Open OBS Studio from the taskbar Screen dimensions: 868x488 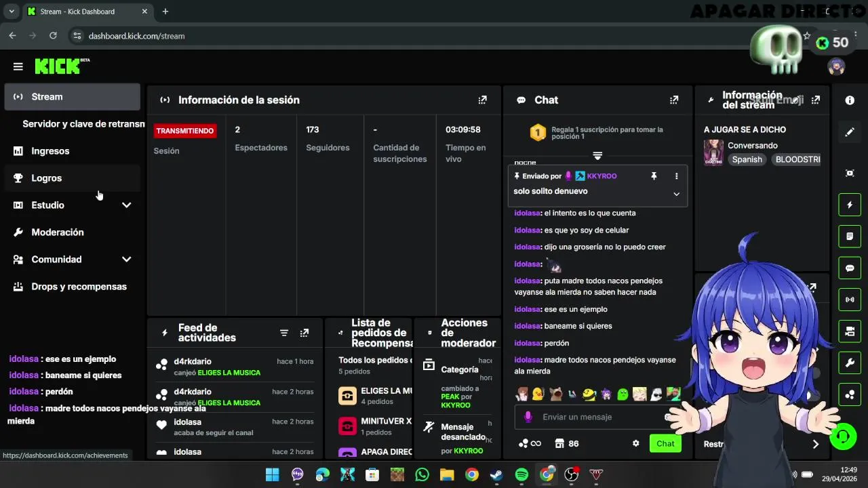click(x=572, y=474)
